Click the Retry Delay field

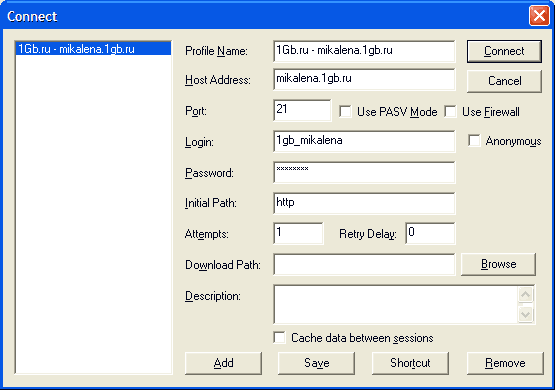430,233
